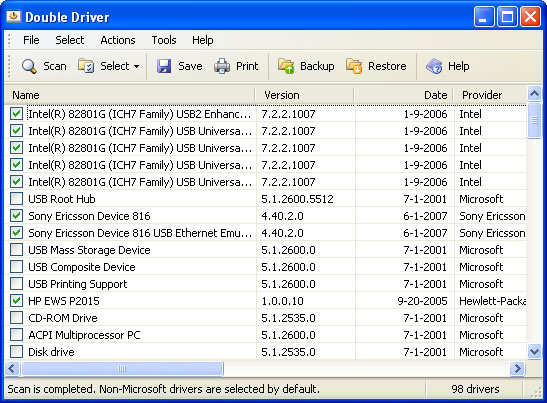Click the Print printer icon

coord(222,66)
